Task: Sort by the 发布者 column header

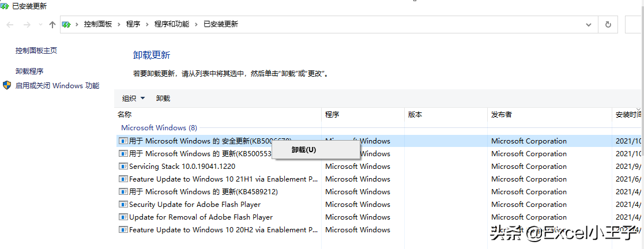Action: click(x=501, y=115)
